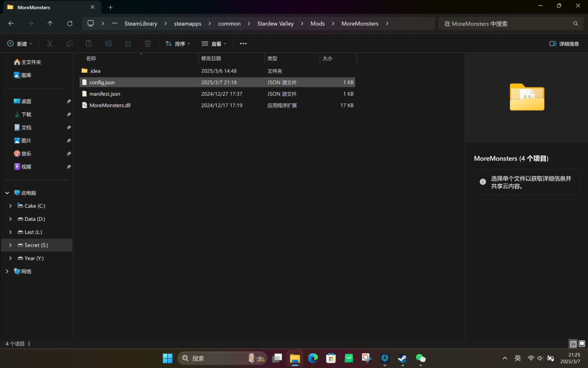This screenshot has height=368, width=588.
Task: Click the search magnifier icon
Action: [576, 23]
